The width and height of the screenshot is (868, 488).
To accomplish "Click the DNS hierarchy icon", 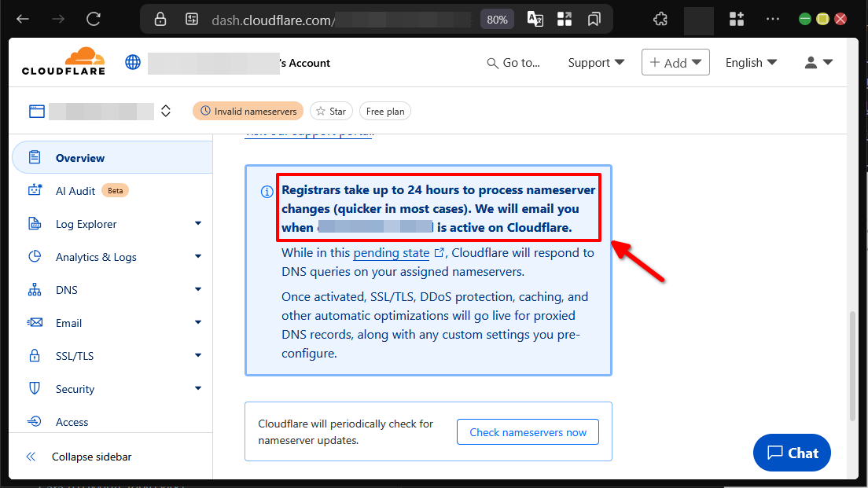I will click(x=35, y=290).
